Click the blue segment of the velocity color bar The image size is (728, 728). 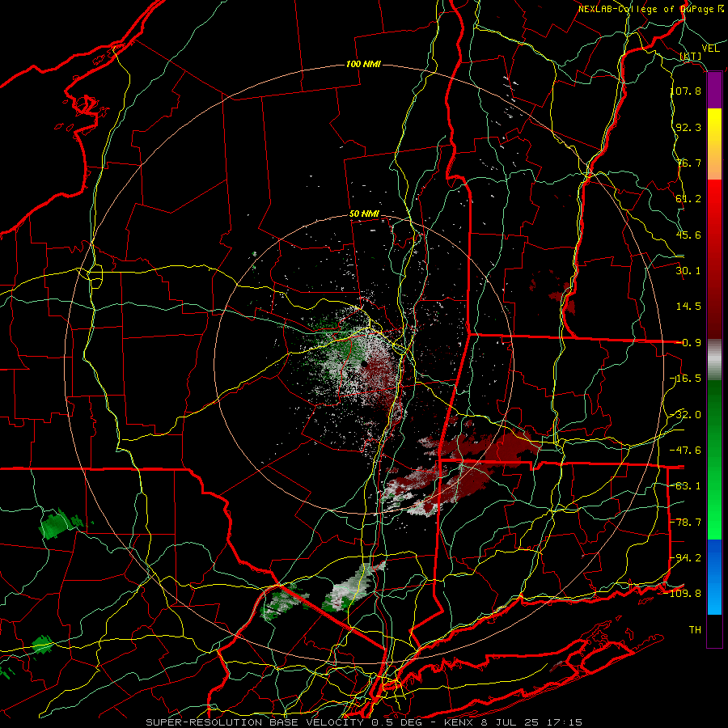click(714, 577)
